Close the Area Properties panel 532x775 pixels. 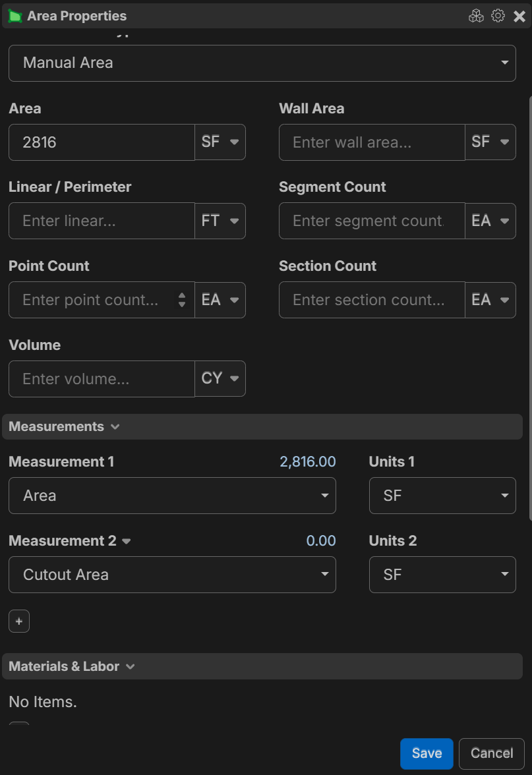519,16
